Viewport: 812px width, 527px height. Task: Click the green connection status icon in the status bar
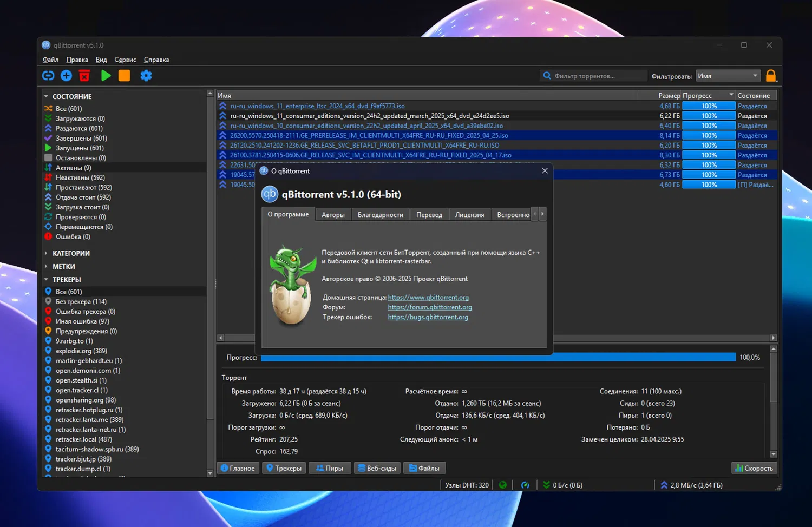[503, 485]
